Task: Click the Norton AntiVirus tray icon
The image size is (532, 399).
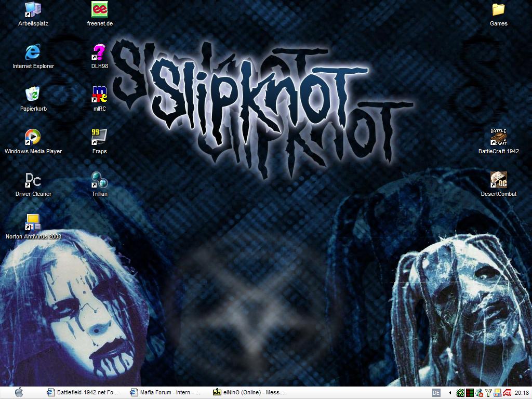Action: pos(497,393)
